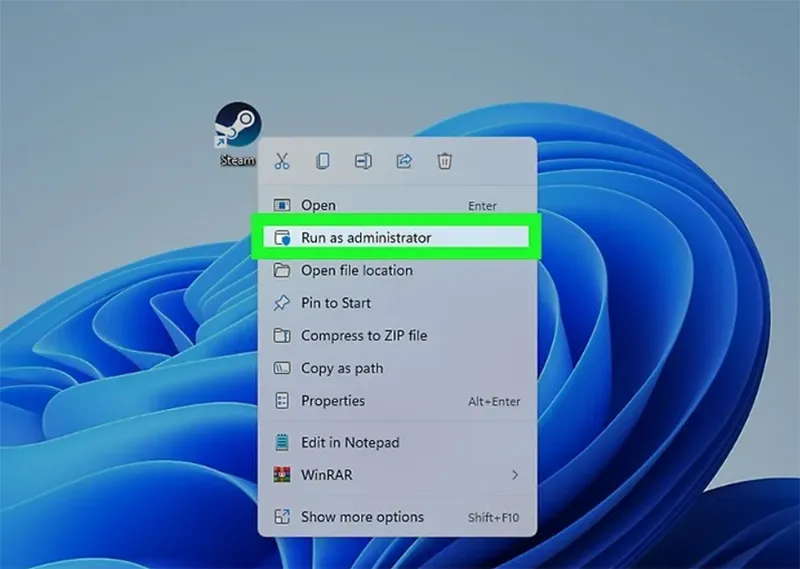Screen dimensions: 800x569
Task: Select Pin to Start
Action: 397,303
